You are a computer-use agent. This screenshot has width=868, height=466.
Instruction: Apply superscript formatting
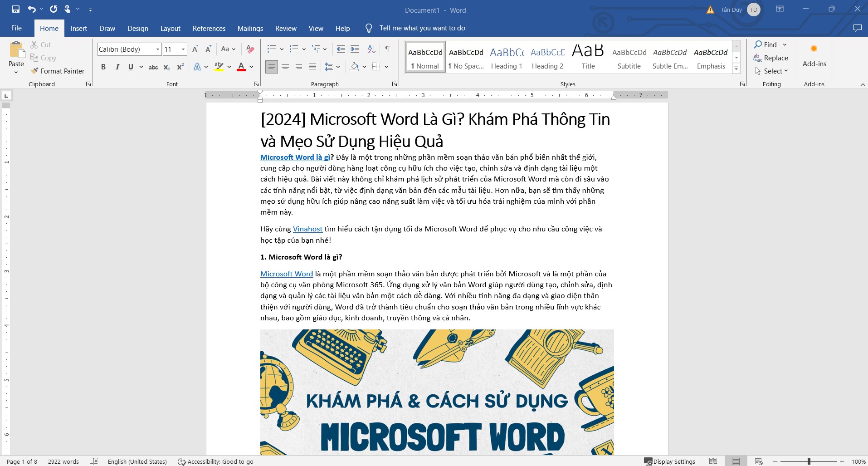(180, 67)
